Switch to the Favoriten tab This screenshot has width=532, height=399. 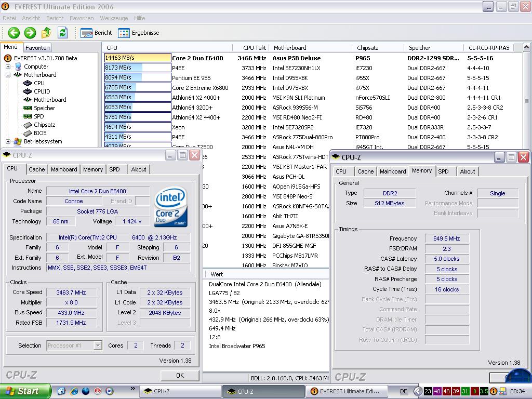pos(37,48)
